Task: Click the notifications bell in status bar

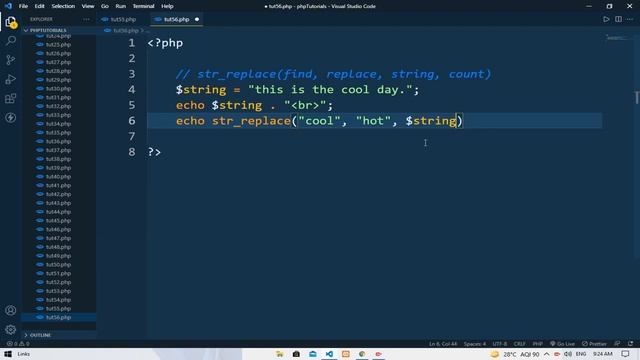Action: (631, 344)
